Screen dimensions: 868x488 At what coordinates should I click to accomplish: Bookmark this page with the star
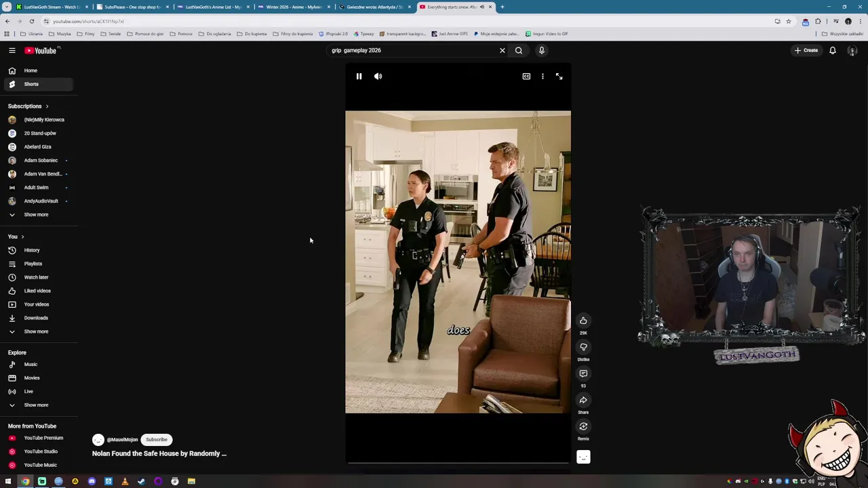(789, 21)
